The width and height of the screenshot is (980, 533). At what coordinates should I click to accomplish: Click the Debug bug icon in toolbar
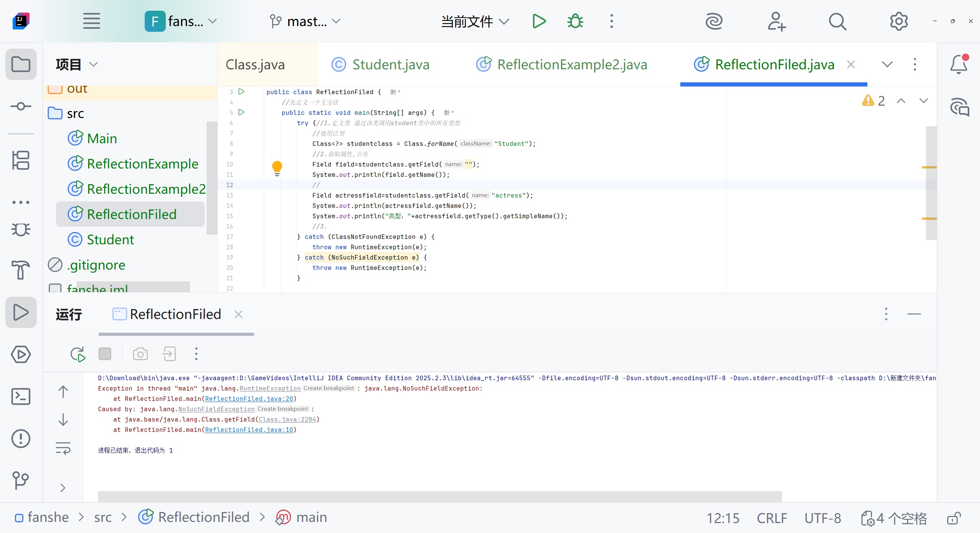(575, 21)
